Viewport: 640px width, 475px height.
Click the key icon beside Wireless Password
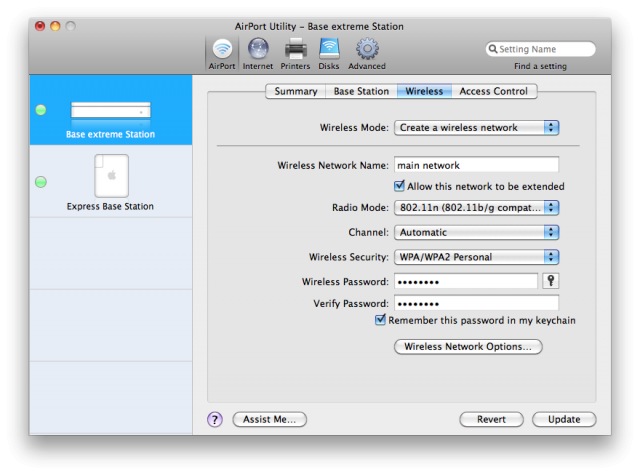pos(551,281)
